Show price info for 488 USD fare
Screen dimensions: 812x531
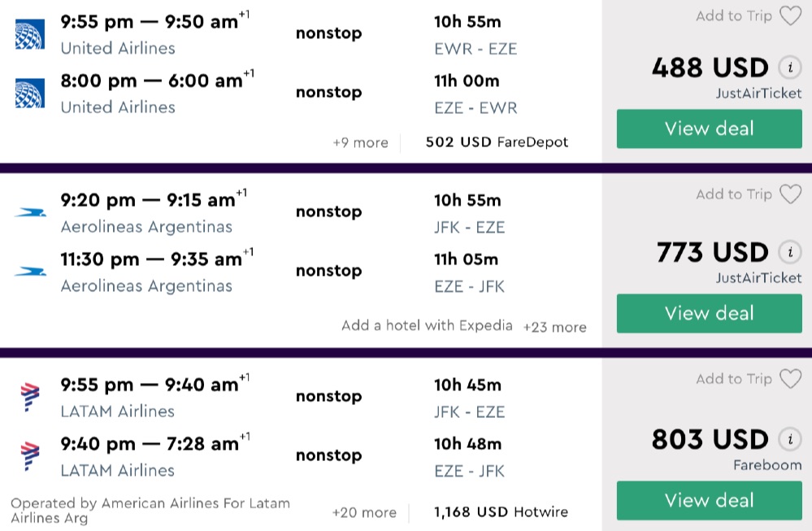(789, 67)
